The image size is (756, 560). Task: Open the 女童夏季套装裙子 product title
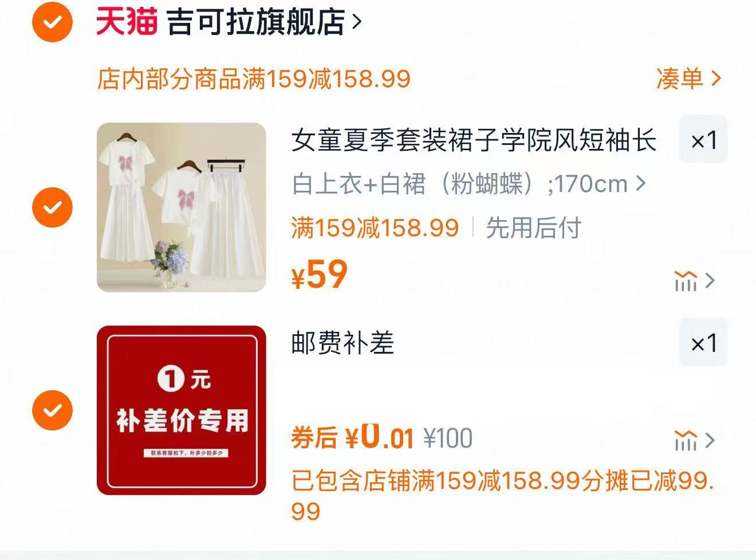click(x=474, y=140)
